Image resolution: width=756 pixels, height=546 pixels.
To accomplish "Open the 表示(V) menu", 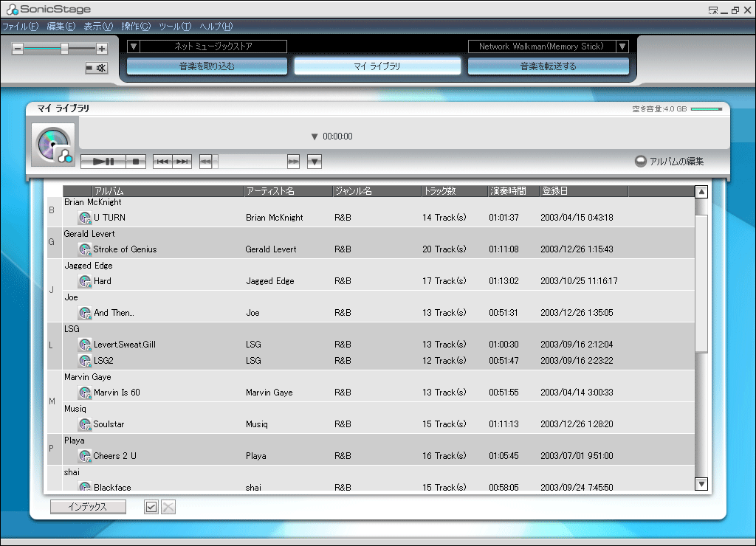I will [98, 27].
